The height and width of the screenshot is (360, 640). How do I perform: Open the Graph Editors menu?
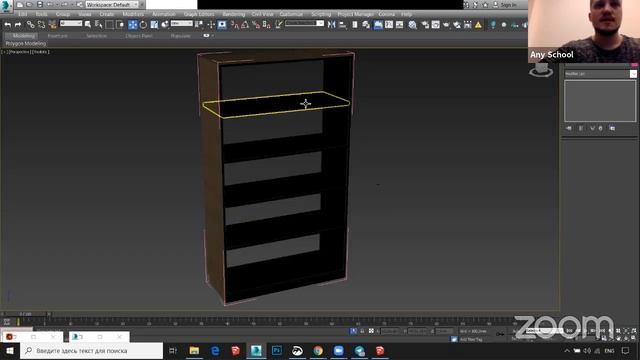(x=199, y=14)
